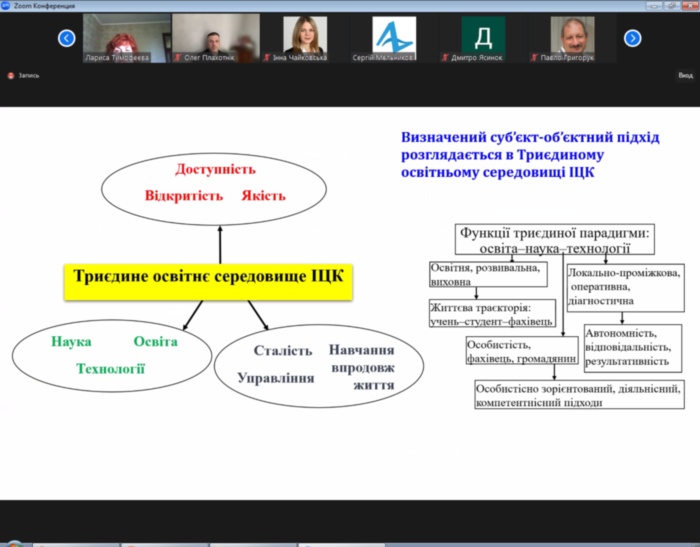Select Олег Плахотнік's video thumbnail
700x547 pixels.
[215, 38]
